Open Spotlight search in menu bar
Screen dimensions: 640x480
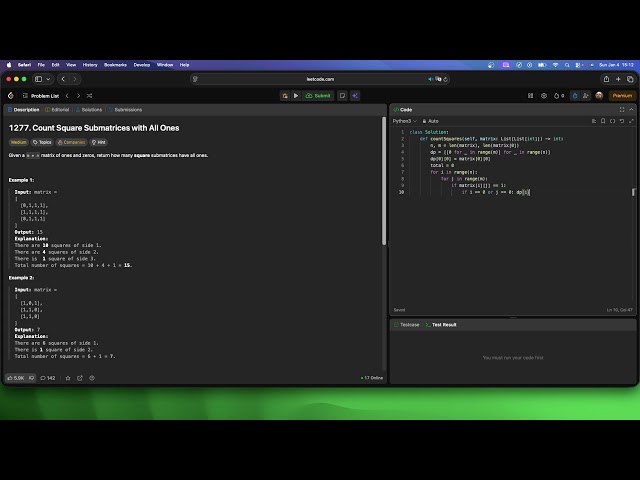click(567, 65)
